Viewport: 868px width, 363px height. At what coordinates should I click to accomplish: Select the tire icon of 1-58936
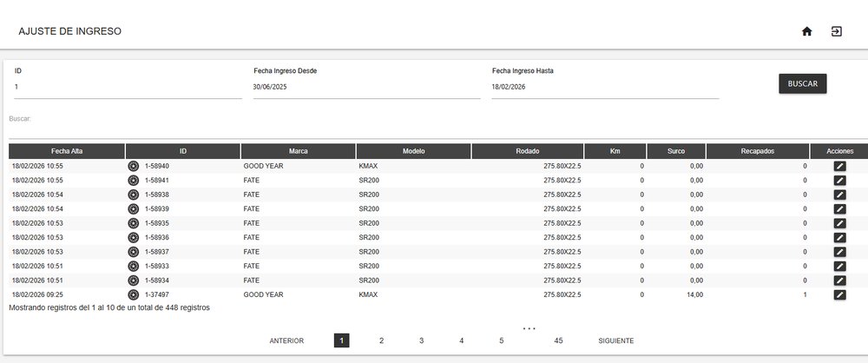(133, 237)
